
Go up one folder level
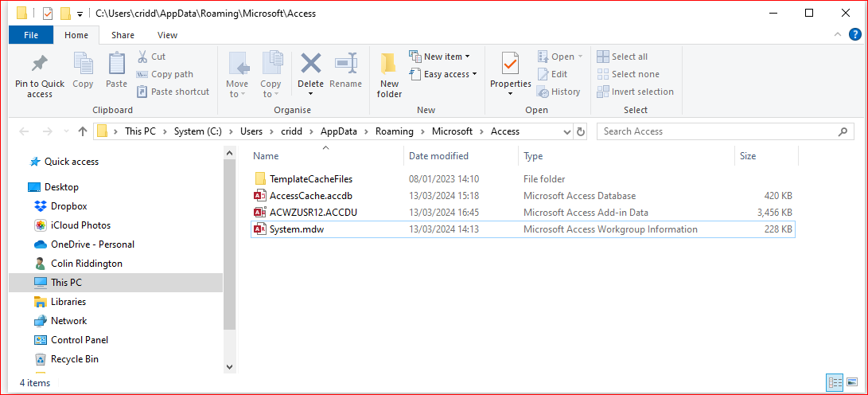point(83,131)
